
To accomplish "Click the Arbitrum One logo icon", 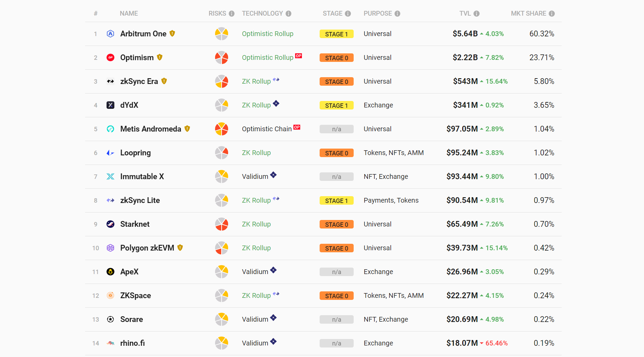I will (x=110, y=34).
